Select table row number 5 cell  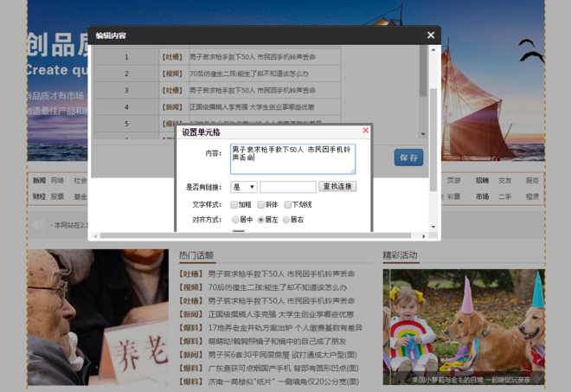[126, 124]
